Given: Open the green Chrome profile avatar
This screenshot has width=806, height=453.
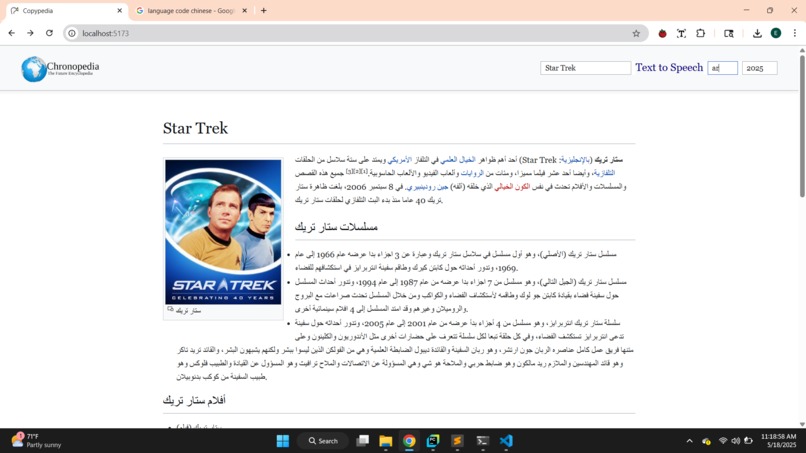Looking at the screenshot, I should [776, 33].
